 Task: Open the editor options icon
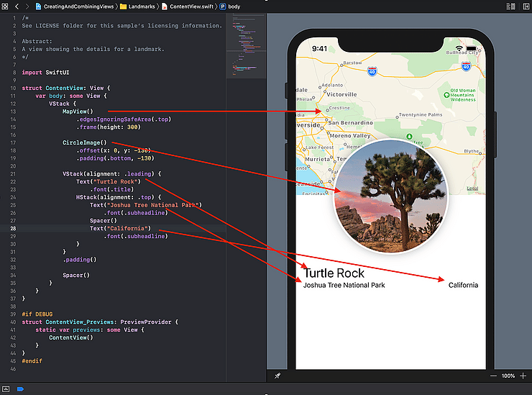(512, 6)
